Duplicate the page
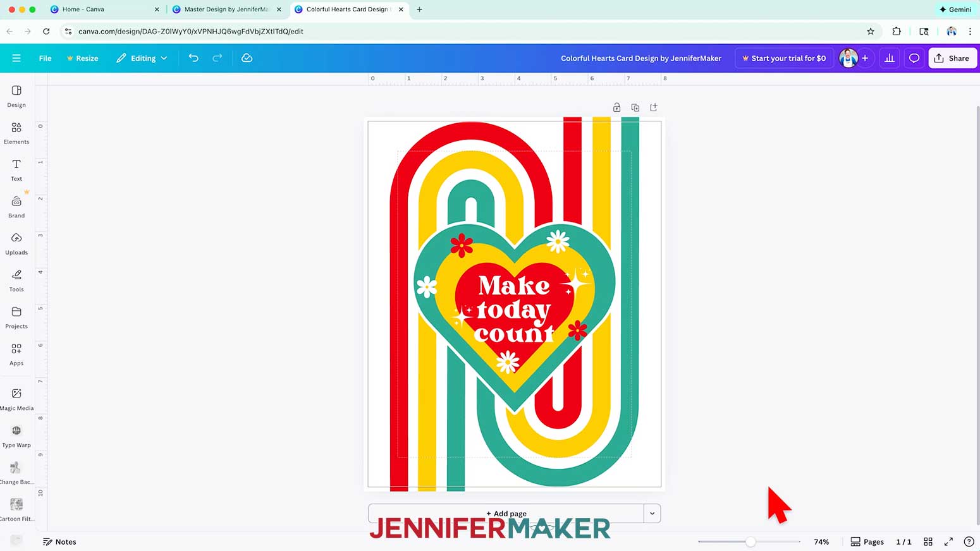980x551 pixels. (x=635, y=107)
